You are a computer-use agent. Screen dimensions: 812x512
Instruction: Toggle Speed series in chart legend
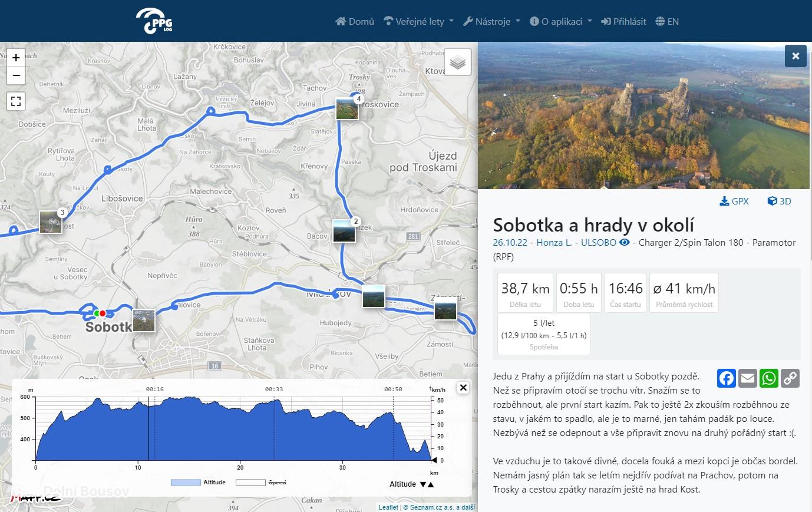point(261,482)
